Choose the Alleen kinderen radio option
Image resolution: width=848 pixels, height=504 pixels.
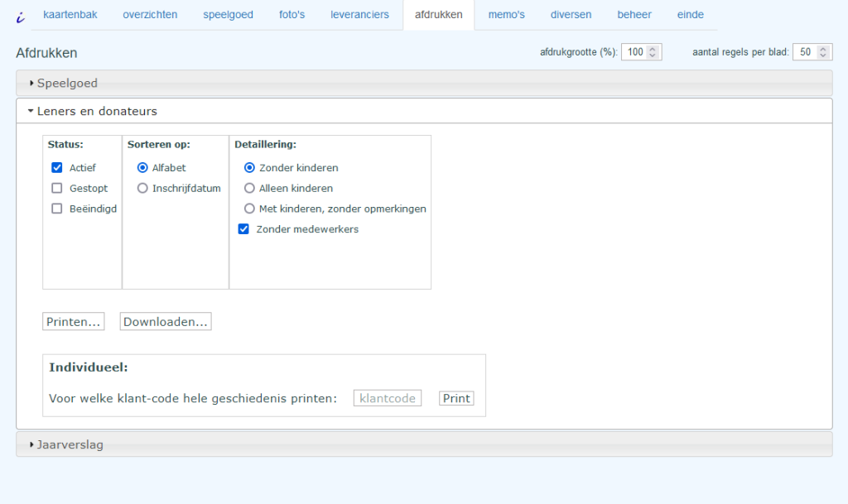[249, 188]
